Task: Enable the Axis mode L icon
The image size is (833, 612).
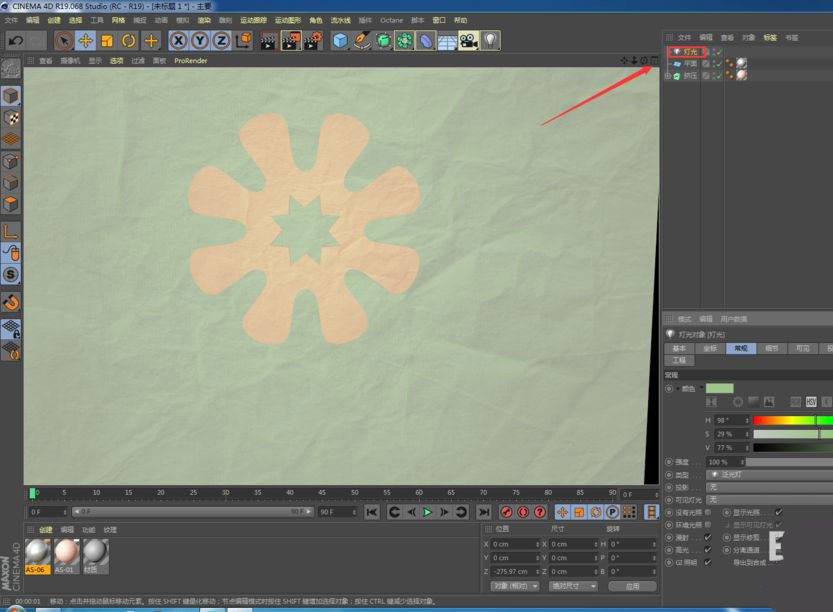Action: click(11, 232)
